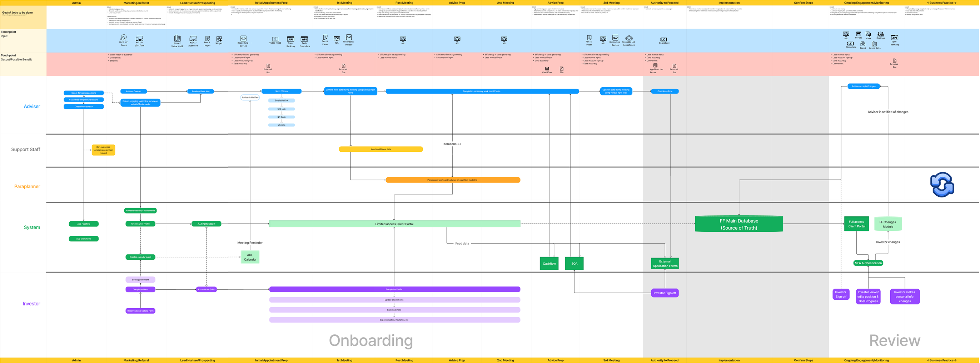This screenshot has width=980, height=363.
Task: Select the Email envelope icon
Action: tap(863, 44)
